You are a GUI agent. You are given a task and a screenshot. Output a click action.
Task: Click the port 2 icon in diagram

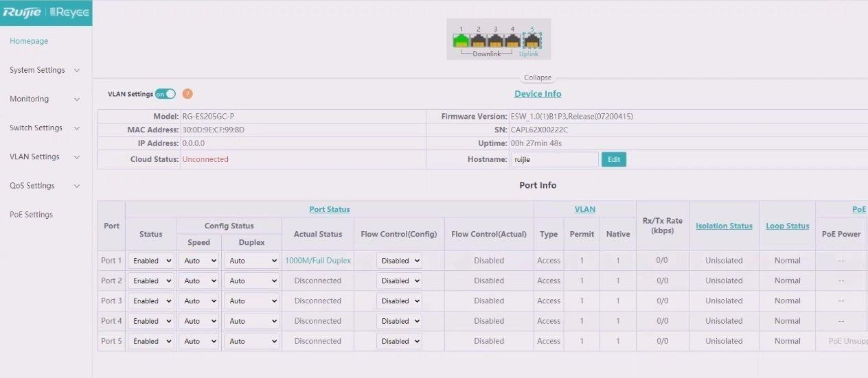(478, 41)
